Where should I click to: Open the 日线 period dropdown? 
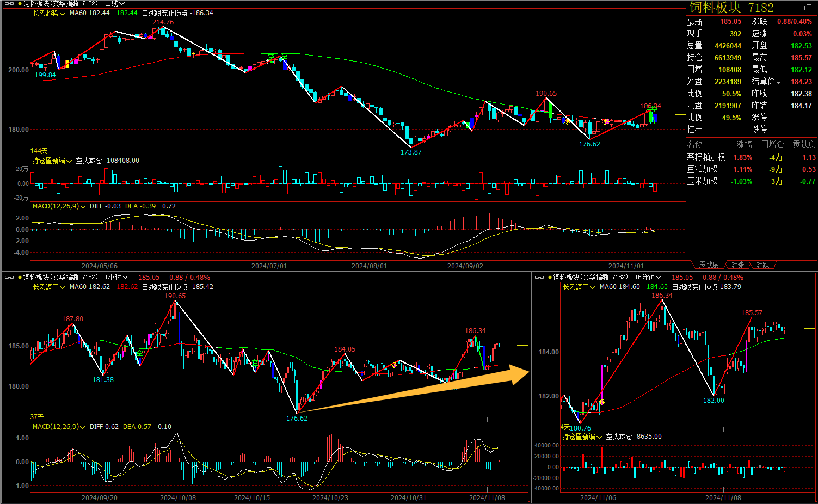115,4
